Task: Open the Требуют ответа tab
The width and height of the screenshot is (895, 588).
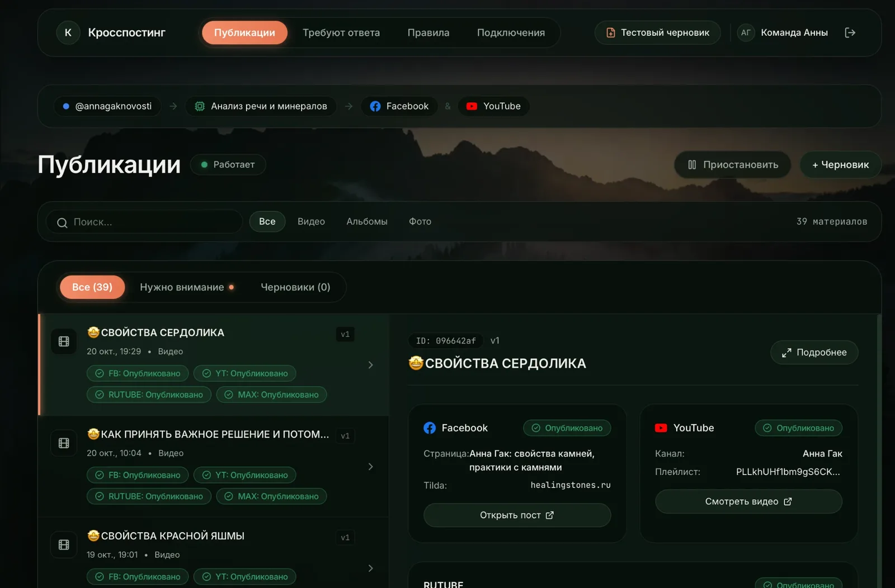Action: 341,32
